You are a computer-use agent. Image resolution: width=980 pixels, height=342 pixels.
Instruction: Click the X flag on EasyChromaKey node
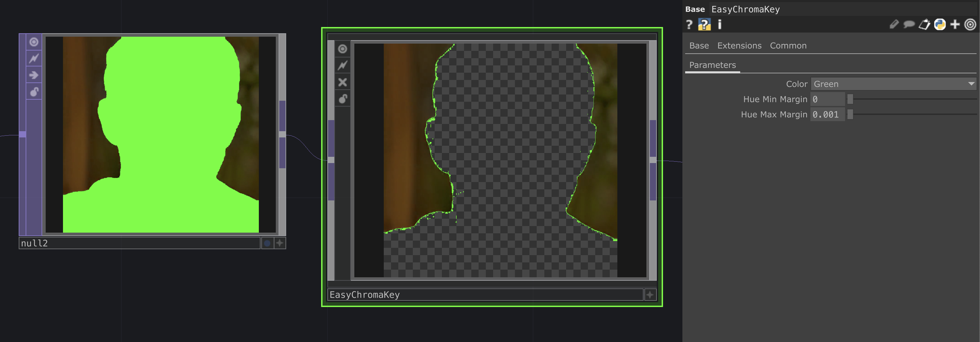point(342,82)
